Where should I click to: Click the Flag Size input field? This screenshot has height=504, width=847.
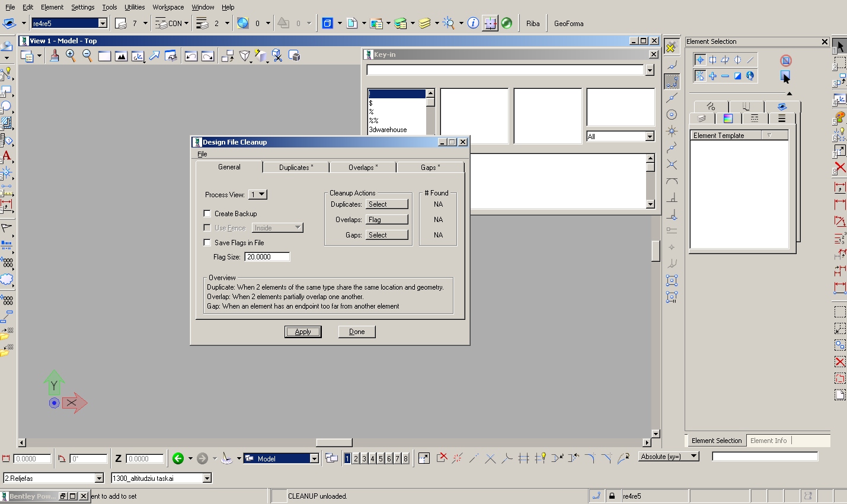(x=267, y=257)
